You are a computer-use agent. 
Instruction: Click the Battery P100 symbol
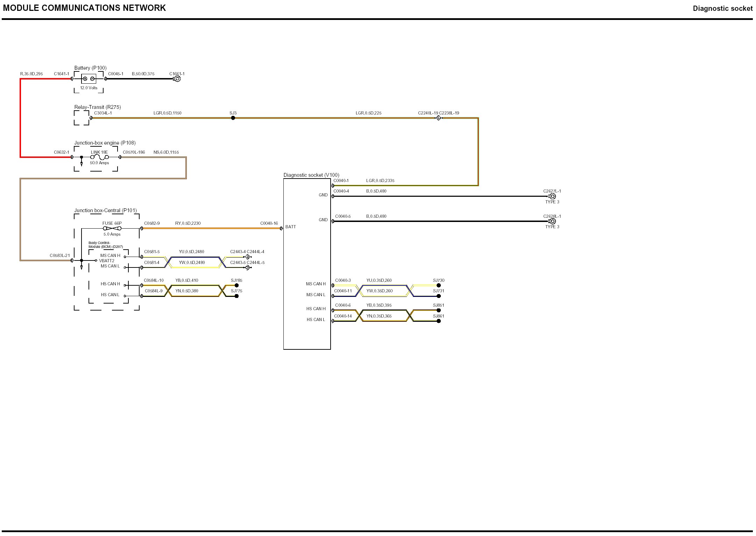(x=89, y=79)
